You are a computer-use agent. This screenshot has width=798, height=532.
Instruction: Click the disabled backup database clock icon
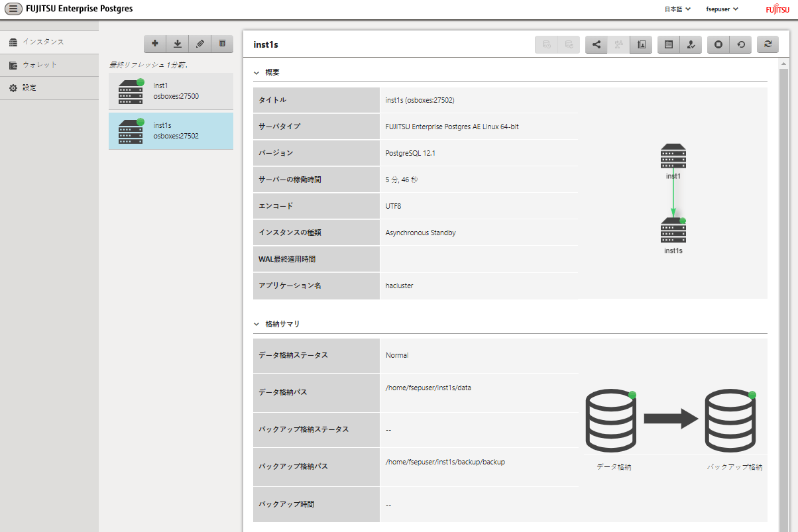[x=546, y=44]
